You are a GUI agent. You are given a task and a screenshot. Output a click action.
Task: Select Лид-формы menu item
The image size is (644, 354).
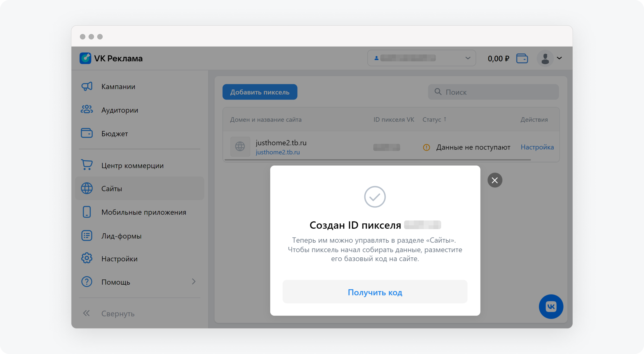coord(139,236)
